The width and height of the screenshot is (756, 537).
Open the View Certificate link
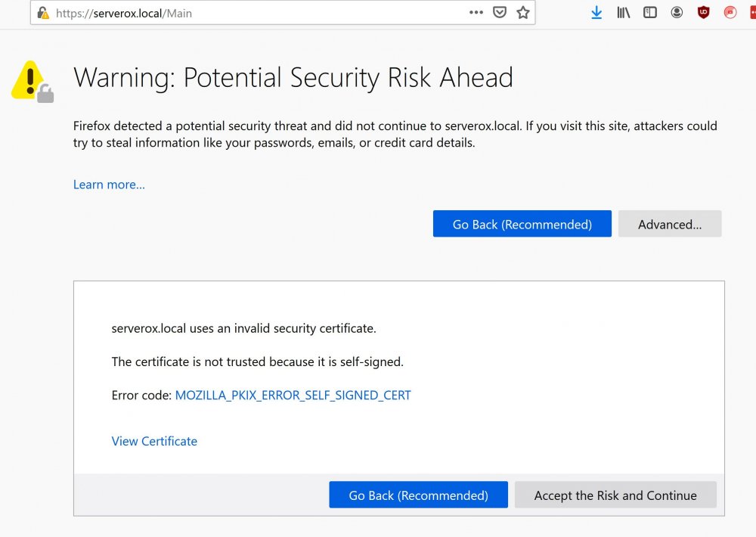click(x=154, y=441)
